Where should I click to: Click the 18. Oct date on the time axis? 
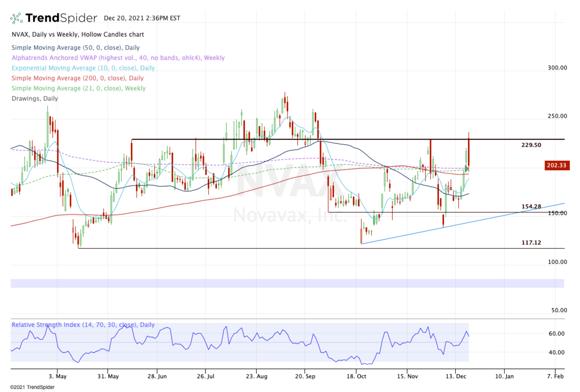[x=355, y=375]
